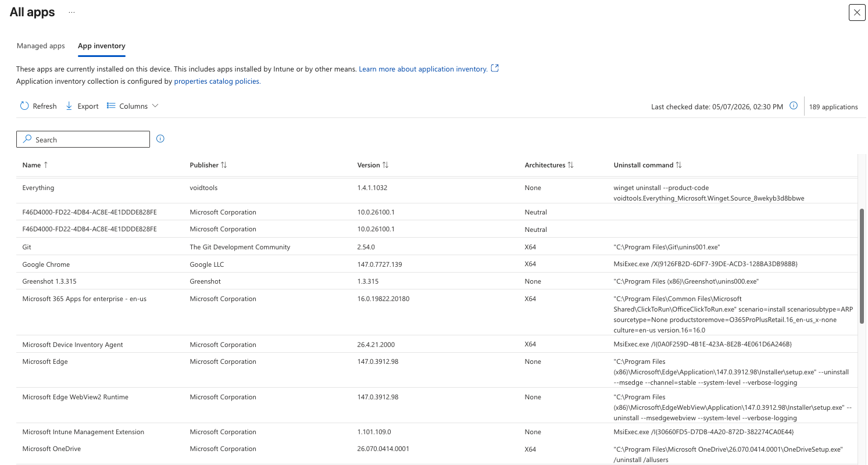
Task: Click the Greenshot unins000.exe uninstall command
Action: coord(686,281)
